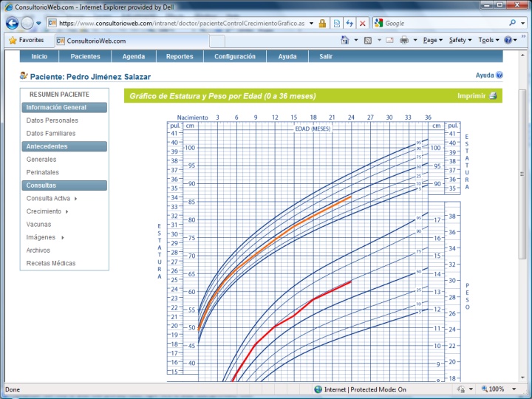Click the scrollbar up arrow

point(522,55)
